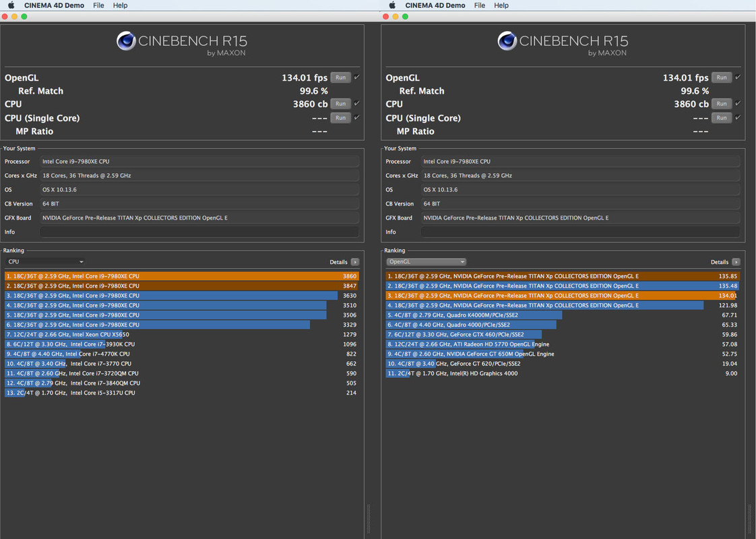Click OS field in left window
Viewport: 756px width, 539px height.
click(199, 189)
